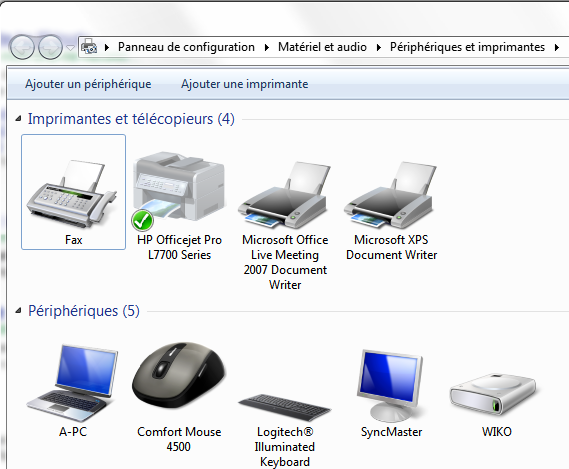Select the HP Officejet Pro L7700 printer icon

180,186
